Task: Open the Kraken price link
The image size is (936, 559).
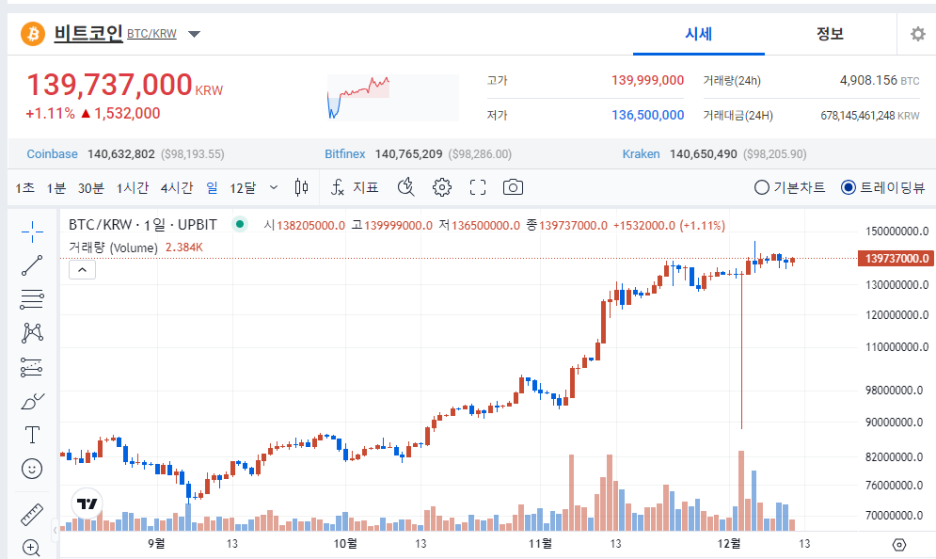Action: (641, 154)
